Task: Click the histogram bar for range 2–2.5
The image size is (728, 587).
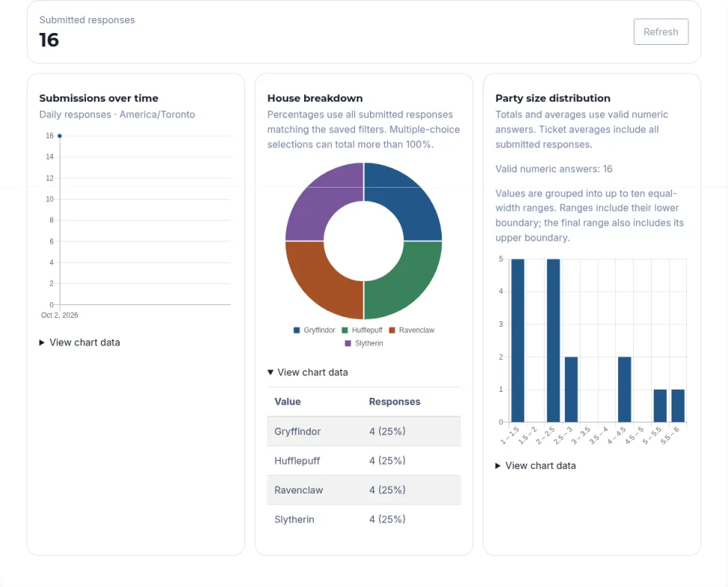Action: tap(553, 340)
